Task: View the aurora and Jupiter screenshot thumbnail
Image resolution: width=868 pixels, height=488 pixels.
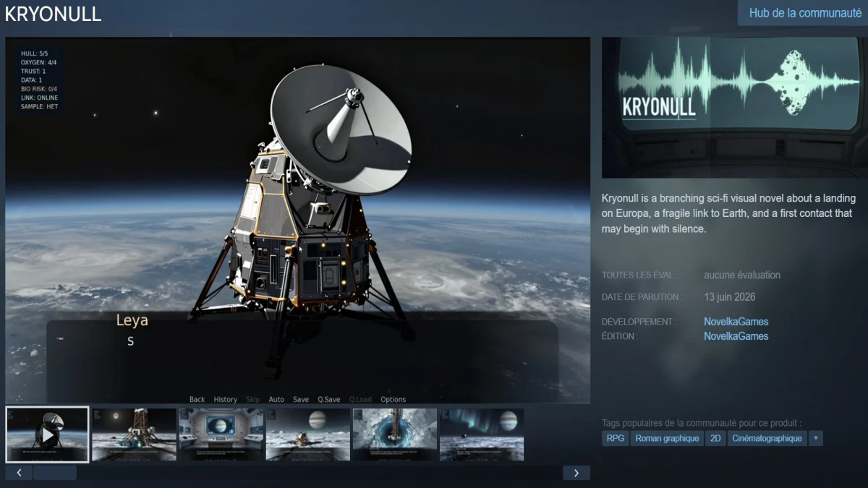Action: (x=482, y=435)
